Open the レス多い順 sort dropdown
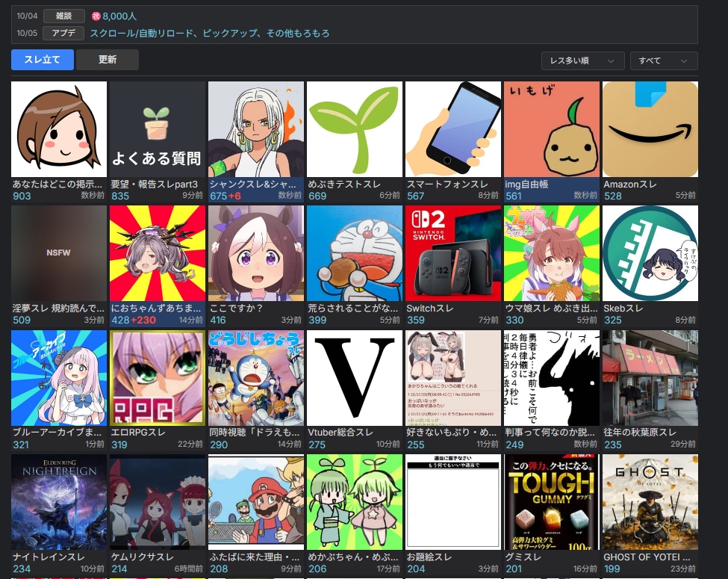728x579 pixels. (582, 61)
